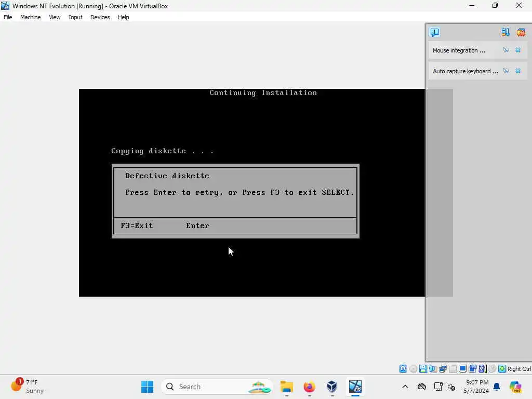Suppress the Auto capture keyboard notification
The image size is (532, 399).
click(x=506, y=71)
